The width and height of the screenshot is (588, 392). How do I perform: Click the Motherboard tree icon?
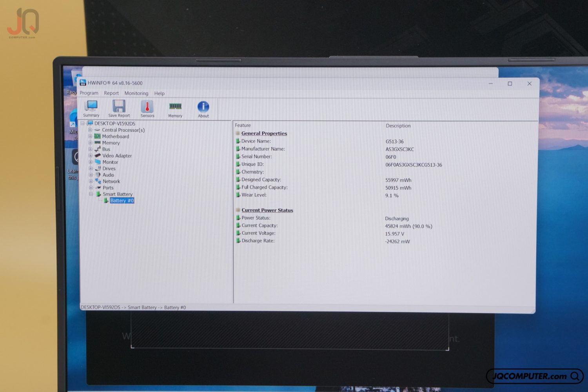click(x=97, y=136)
